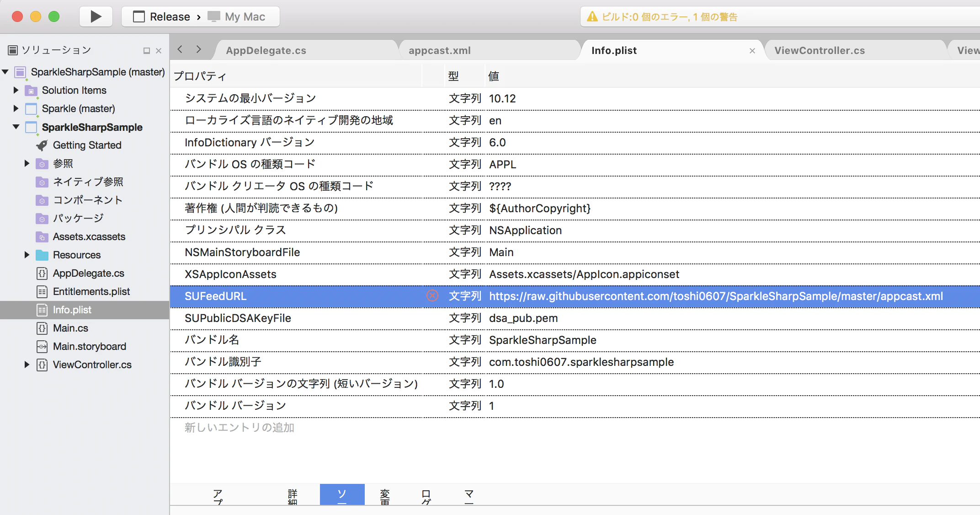Expand the 参照 references folder

[x=27, y=163]
